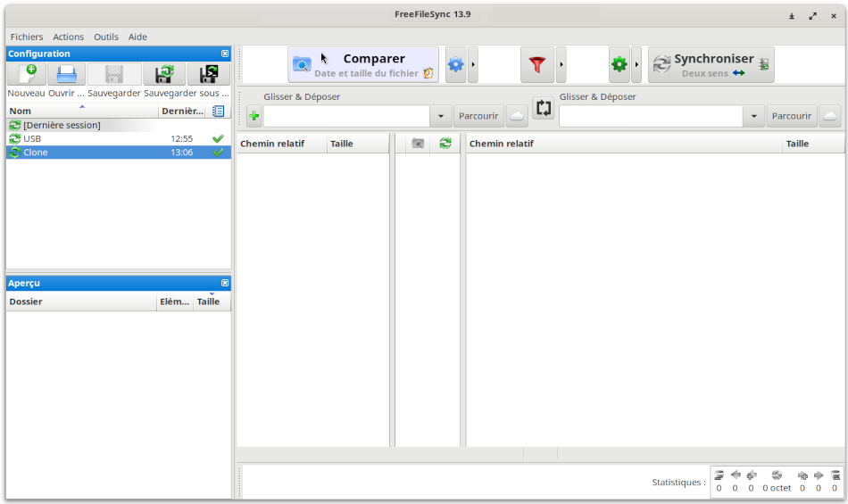Sort overview by Taille column
The width and height of the screenshot is (848, 504).
(212, 302)
